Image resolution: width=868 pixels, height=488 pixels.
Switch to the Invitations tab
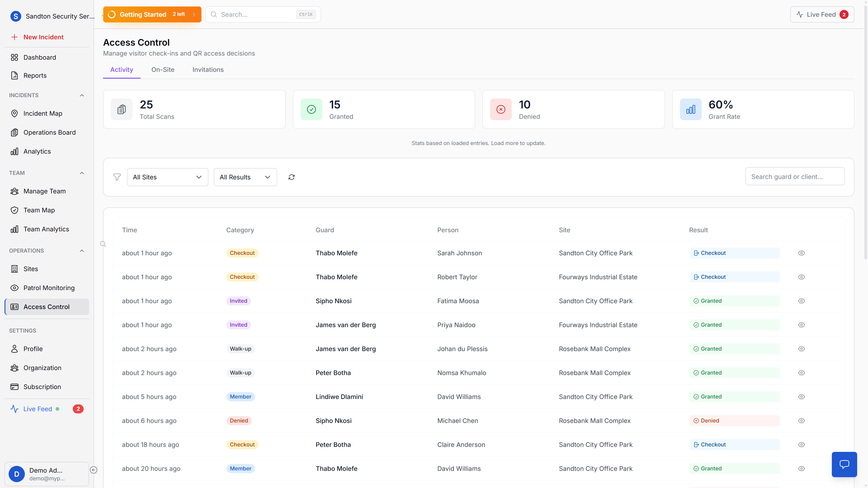pyautogui.click(x=208, y=70)
